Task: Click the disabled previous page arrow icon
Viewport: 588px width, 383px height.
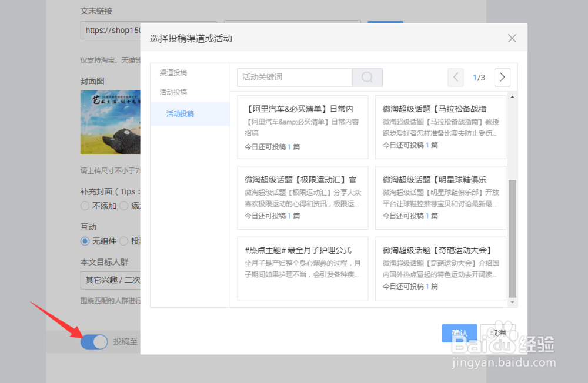Action: point(456,77)
